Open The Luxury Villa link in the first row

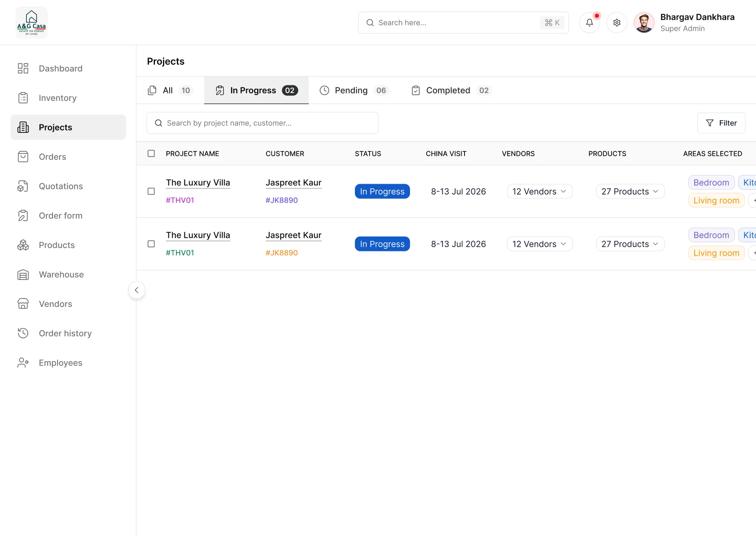click(198, 183)
